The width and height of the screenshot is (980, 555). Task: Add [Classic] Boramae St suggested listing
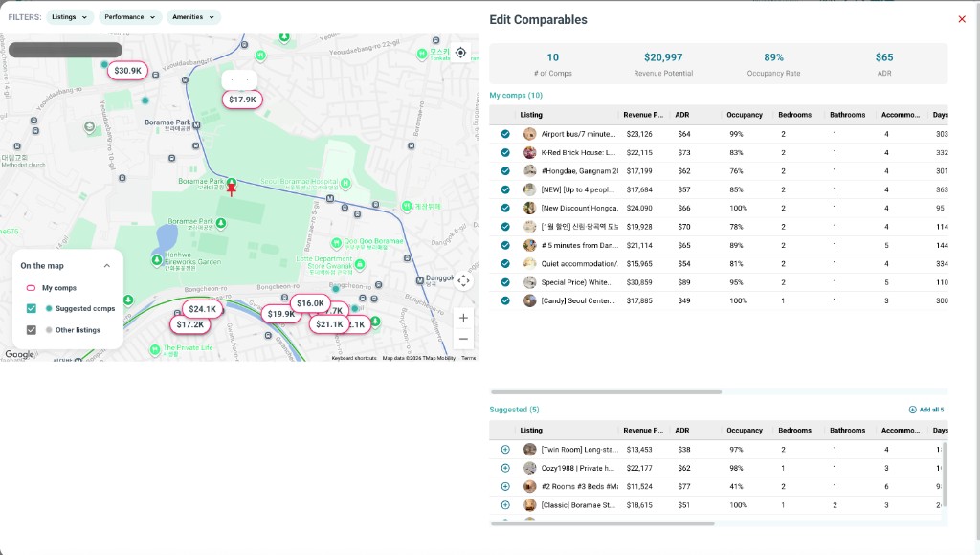pyautogui.click(x=505, y=505)
